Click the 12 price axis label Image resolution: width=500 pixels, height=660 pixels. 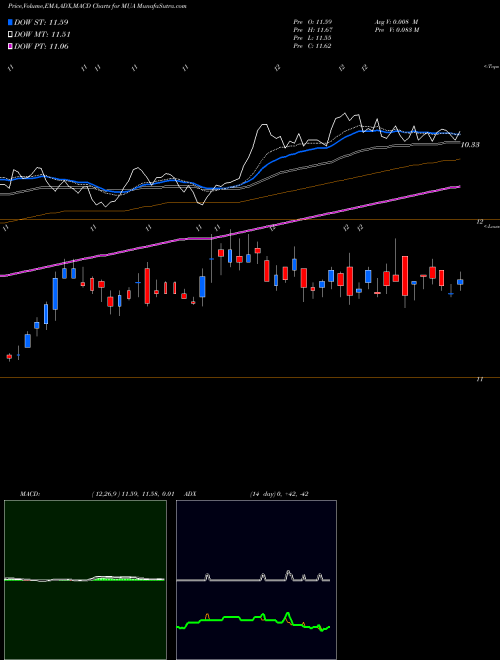(479, 222)
